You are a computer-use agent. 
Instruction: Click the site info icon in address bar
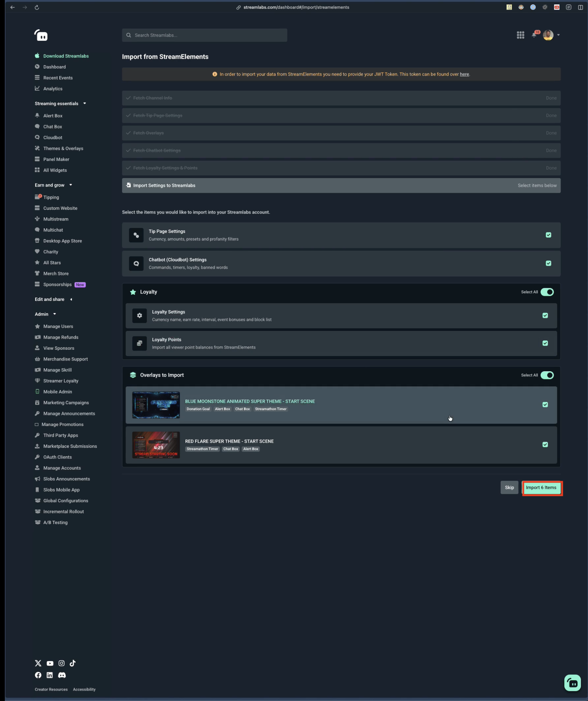238,7
